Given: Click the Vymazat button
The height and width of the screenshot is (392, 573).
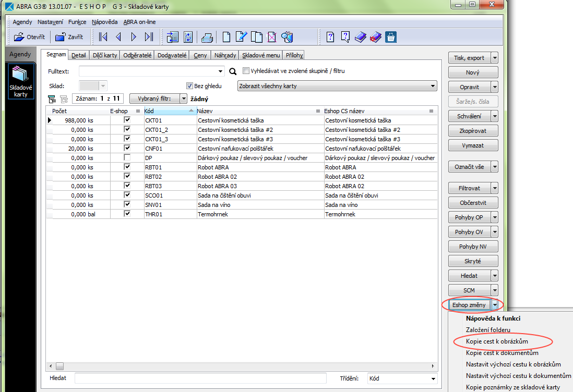Looking at the screenshot, I should pyautogui.click(x=473, y=145).
